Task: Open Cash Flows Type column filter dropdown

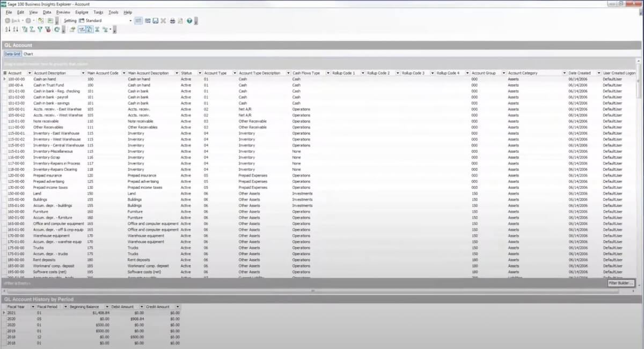Action: pyautogui.click(x=327, y=73)
